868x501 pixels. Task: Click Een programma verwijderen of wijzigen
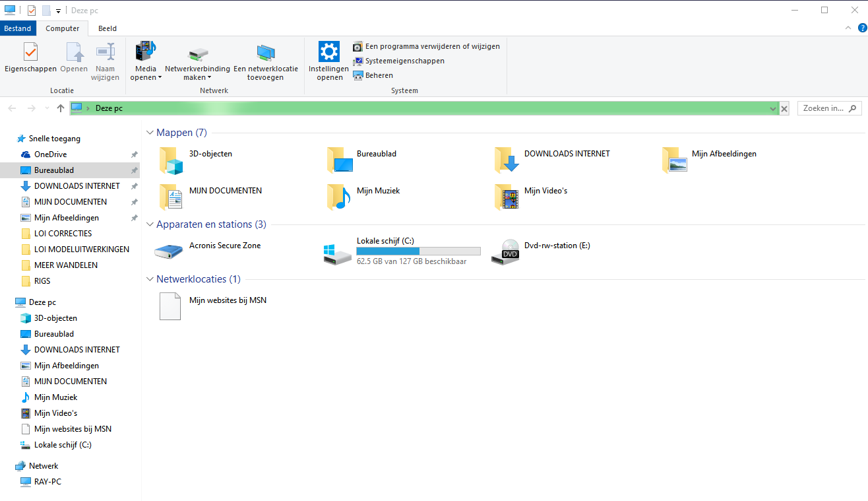432,46
